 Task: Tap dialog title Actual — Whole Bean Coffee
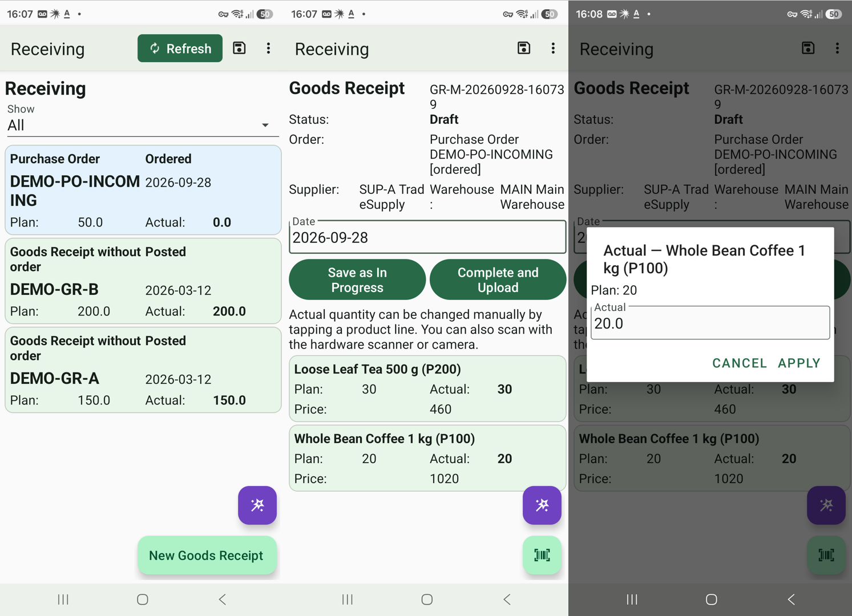(x=705, y=259)
